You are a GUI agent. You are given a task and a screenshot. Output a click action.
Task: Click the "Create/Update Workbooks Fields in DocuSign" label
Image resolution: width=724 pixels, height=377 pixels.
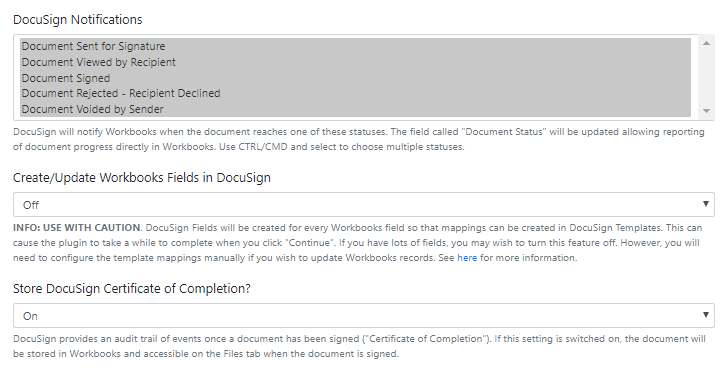[142, 178]
